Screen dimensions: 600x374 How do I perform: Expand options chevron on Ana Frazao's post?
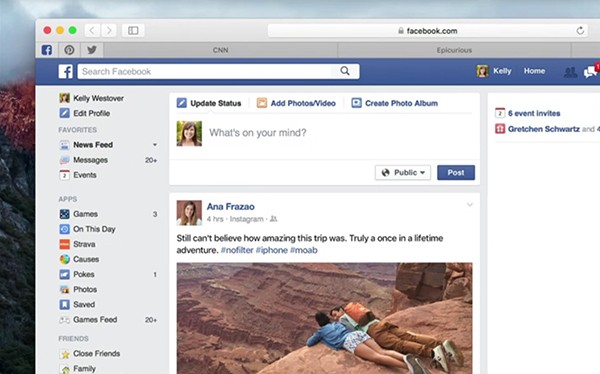[470, 205]
